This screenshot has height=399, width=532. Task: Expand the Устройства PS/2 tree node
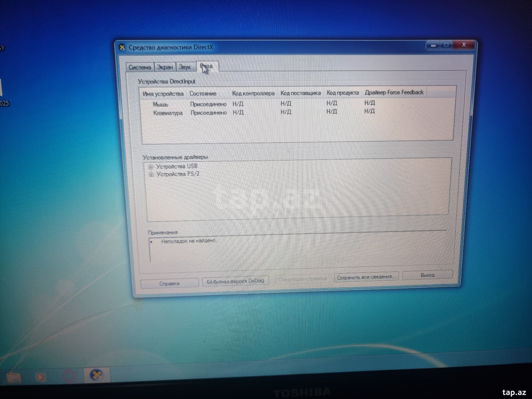click(x=151, y=175)
